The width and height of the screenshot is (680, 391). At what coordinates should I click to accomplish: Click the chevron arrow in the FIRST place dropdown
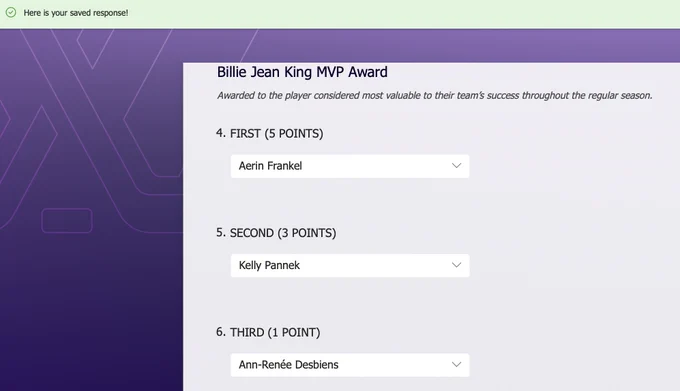click(456, 166)
